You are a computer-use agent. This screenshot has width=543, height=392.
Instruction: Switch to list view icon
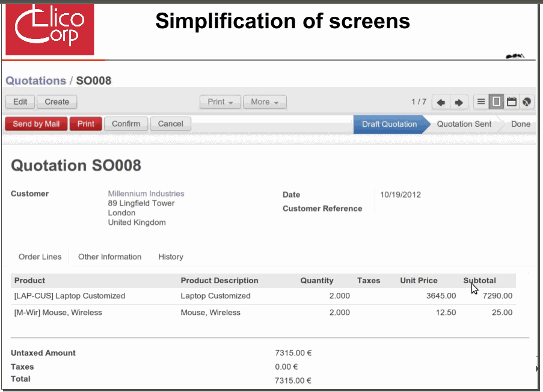coord(481,102)
